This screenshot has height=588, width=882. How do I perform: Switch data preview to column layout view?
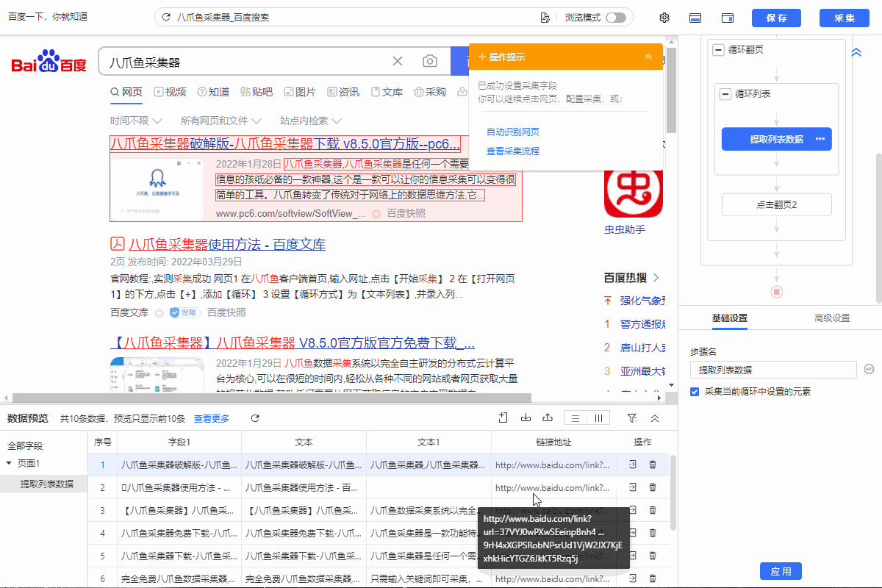coord(598,418)
